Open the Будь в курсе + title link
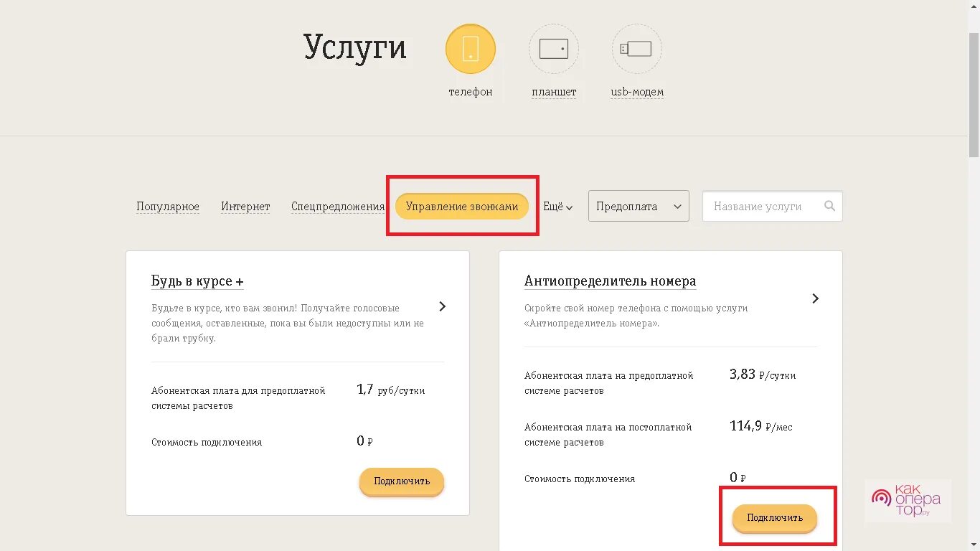The image size is (980, 551). click(197, 281)
